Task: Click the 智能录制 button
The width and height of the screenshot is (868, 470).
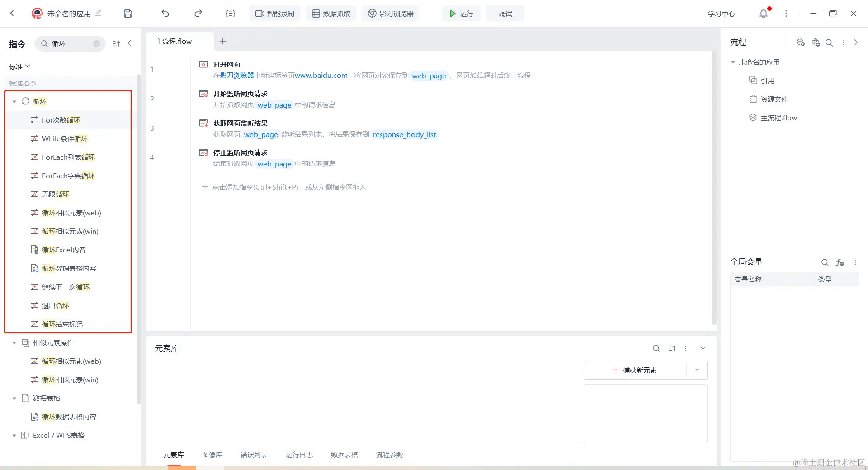Action: tap(275, 14)
